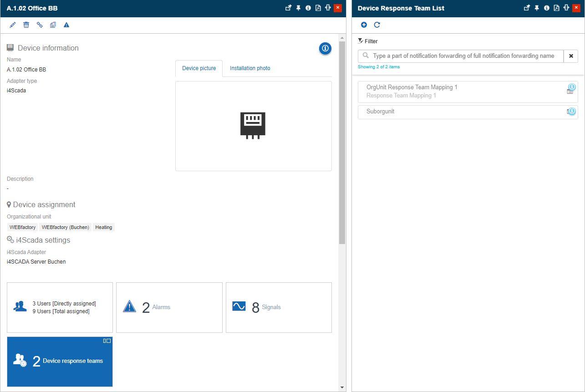The image size is (585, 392).
Task: Expand the Filter section
Action: coord(368,41)
